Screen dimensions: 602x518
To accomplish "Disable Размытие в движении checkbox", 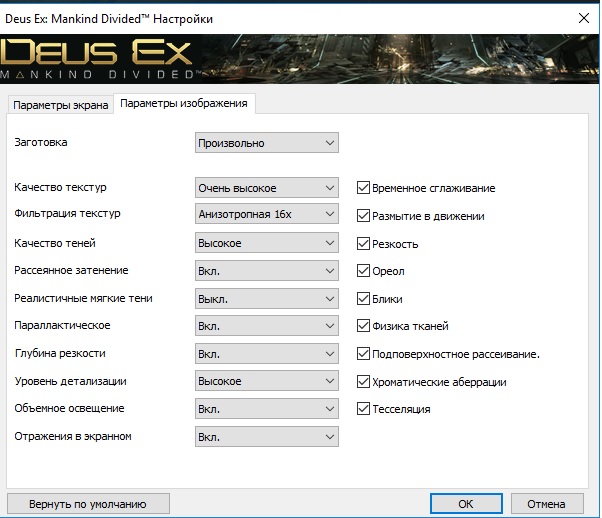I will (x=363, y=215).
